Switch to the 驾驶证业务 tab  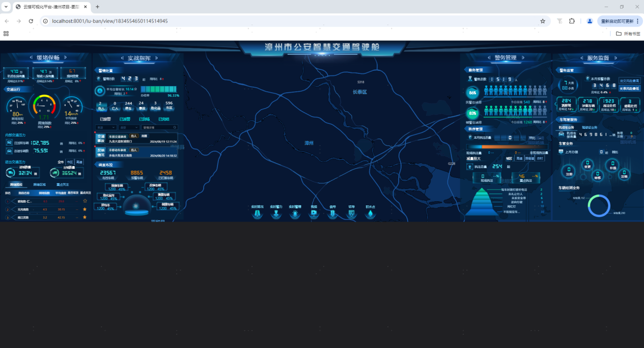pos(590,127)
